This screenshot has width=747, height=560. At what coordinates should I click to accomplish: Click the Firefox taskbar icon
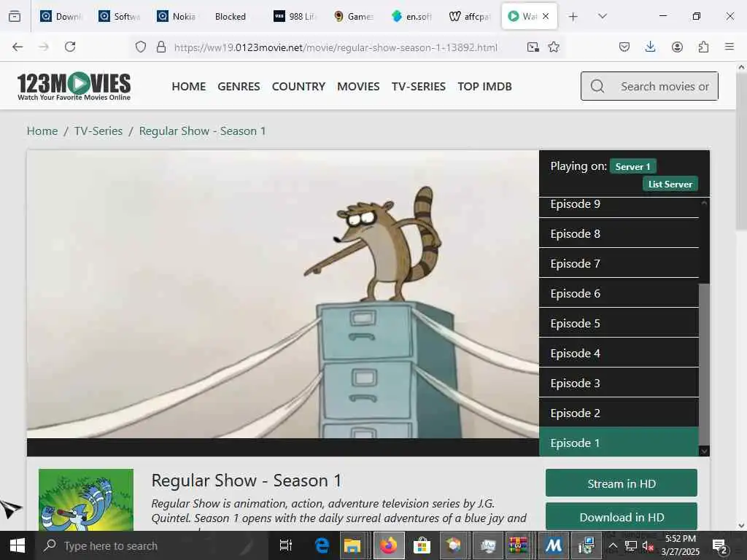[389, 545]
